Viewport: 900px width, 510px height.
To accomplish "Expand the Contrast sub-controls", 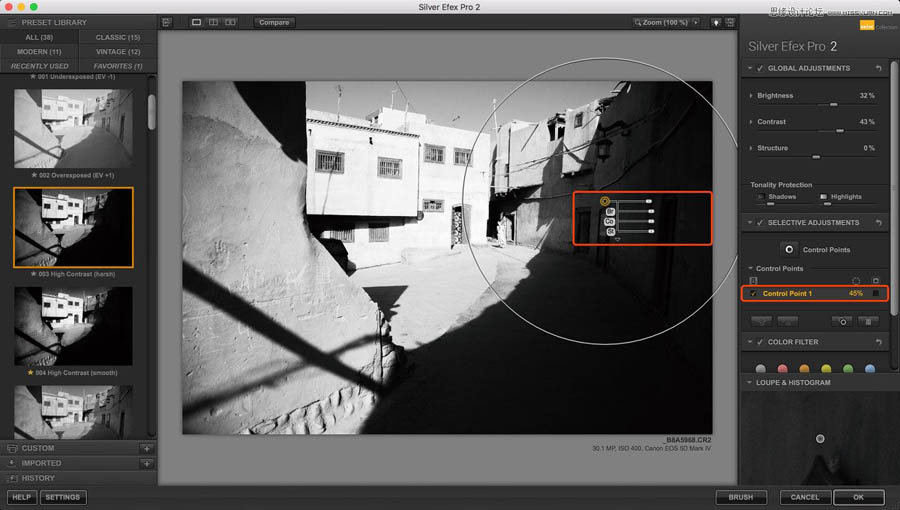I will [x=751, y=122].
